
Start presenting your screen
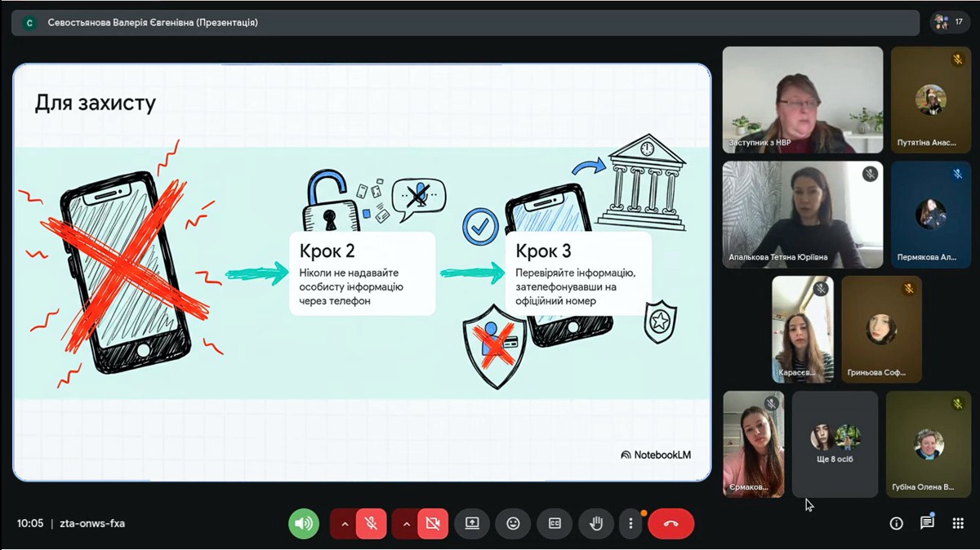[472, 524]
